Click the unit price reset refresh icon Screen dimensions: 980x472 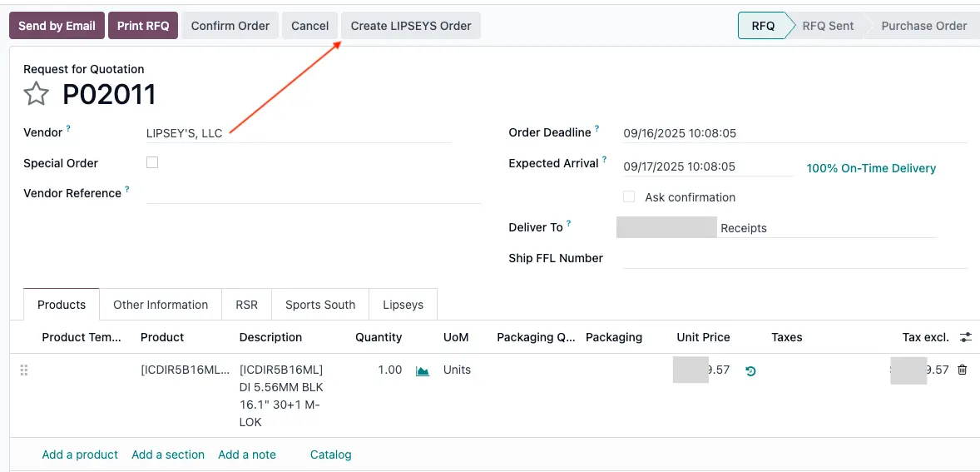(x=750, y=371)
